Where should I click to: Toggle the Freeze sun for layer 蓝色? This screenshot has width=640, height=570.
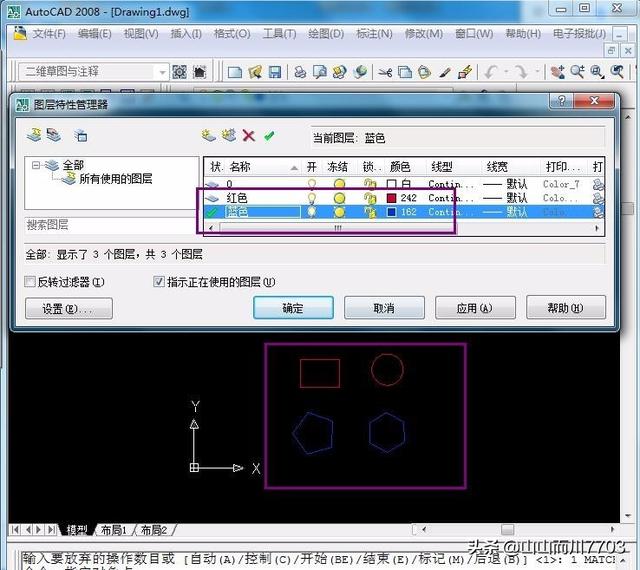click(339, 212)
